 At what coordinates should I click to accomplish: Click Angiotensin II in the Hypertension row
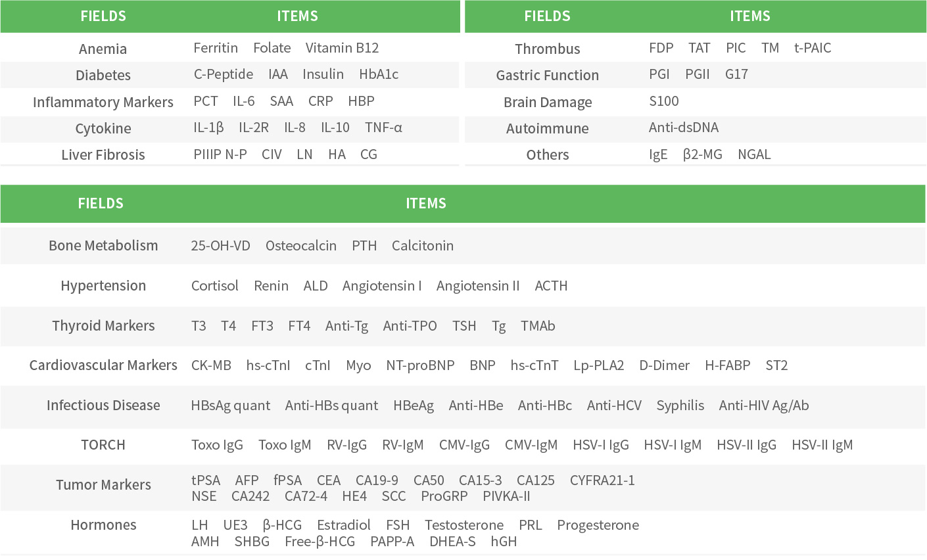pyautogui.click(x=478, y=286)
